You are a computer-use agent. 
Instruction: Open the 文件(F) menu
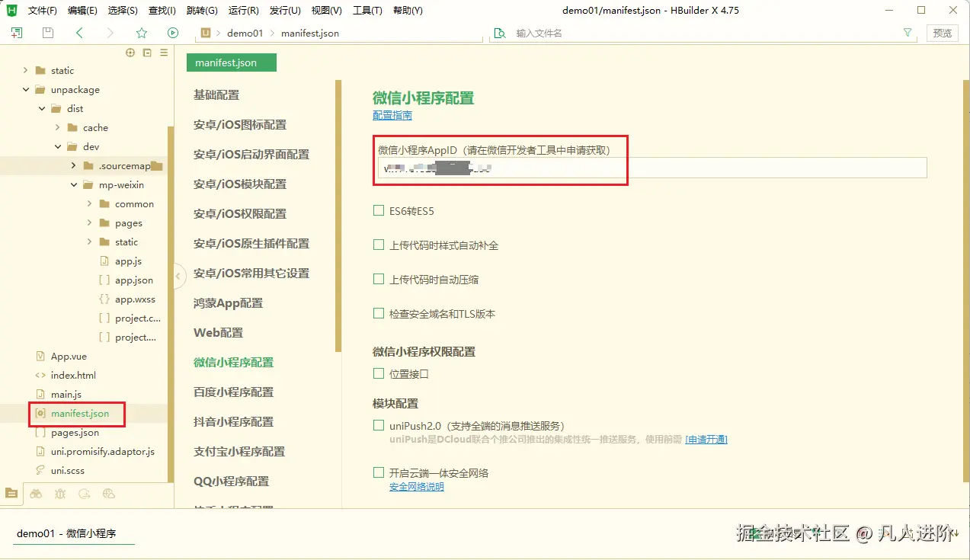(43, 11)
